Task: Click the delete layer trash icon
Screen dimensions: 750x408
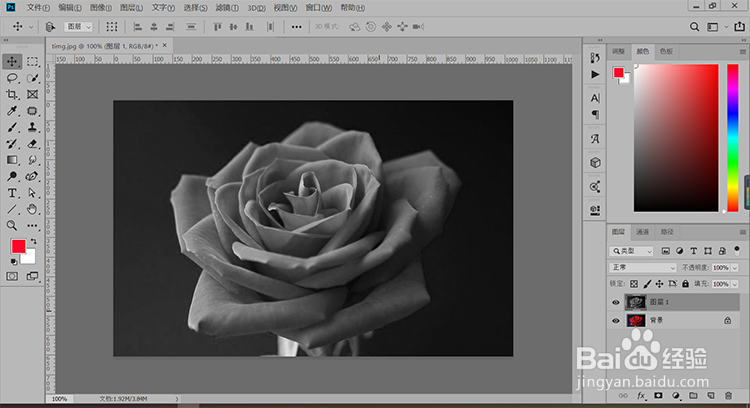Action: (729, 396)
